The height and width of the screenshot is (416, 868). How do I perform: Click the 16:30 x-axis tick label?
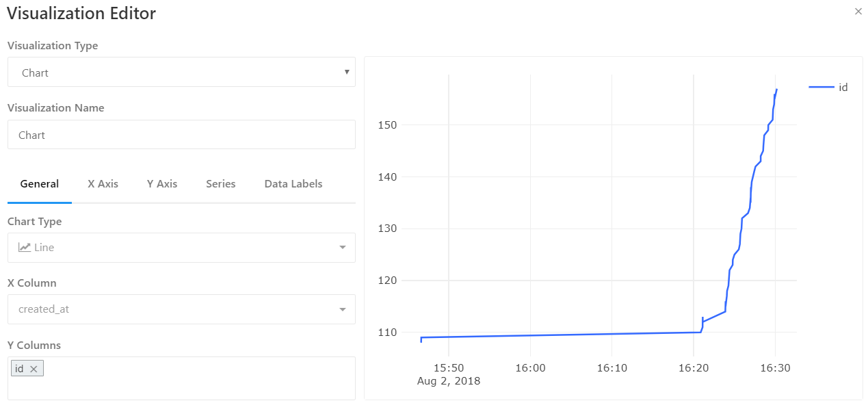pos(776,368)
